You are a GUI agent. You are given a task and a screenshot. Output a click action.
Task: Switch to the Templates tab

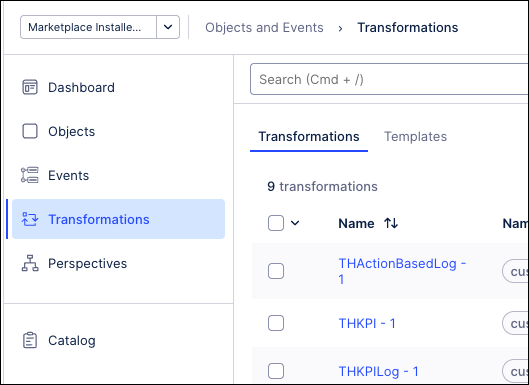[x=415, y=137]
